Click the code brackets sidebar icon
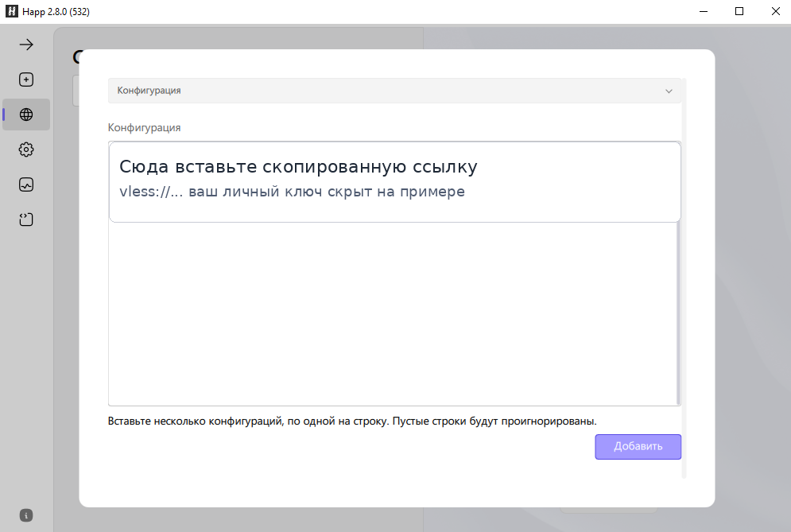The image size is (791, 532). tap(25, 219)
